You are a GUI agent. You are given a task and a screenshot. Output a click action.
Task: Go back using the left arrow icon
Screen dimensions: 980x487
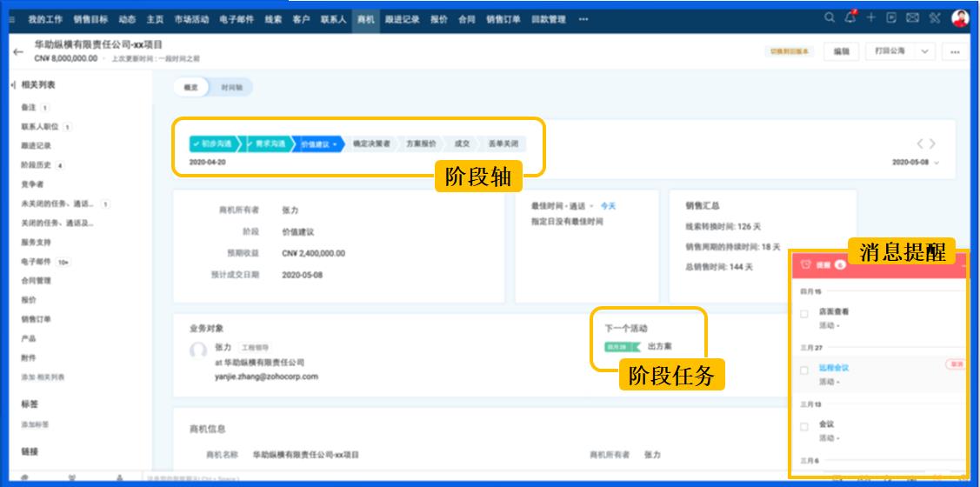point(18,52)
